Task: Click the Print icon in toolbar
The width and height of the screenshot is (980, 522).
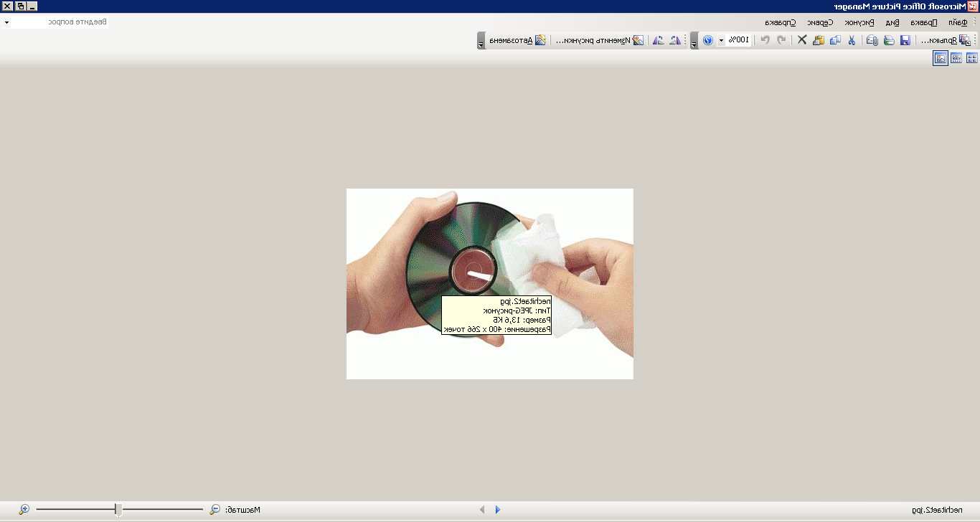Action: tap(889, 40)
